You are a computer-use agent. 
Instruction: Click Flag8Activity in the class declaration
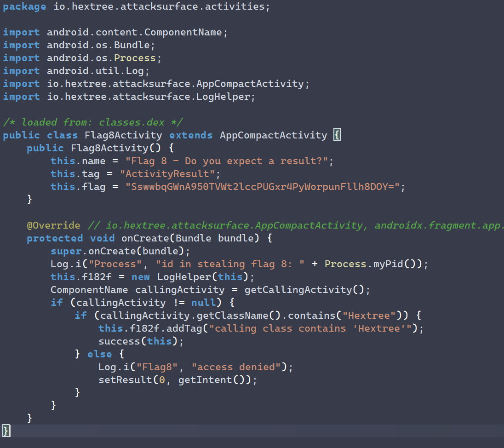point(123,135)
